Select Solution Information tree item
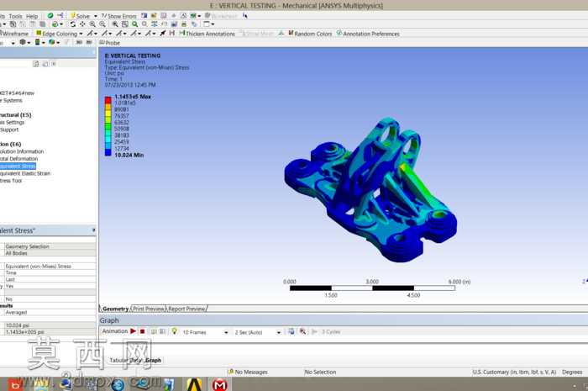The width and height of the screenshot is (588, 391). pos(22,151)
